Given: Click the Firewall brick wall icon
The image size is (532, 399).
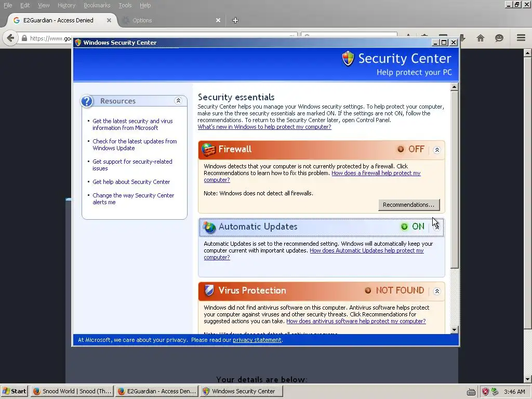Looking at the screenshot, I should pos(209,150).
